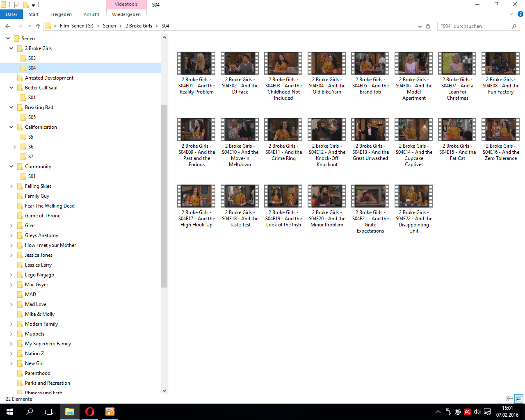Select S04E19 And the Look of the Irish

pyautogui.click(x=283, y=206)
